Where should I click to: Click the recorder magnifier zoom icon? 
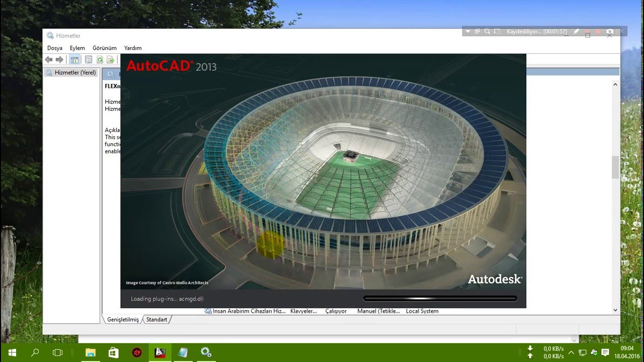pos(487,32)
